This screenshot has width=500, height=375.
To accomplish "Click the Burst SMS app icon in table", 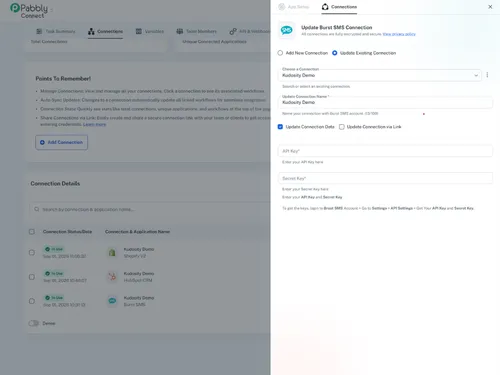I will 112,301.
